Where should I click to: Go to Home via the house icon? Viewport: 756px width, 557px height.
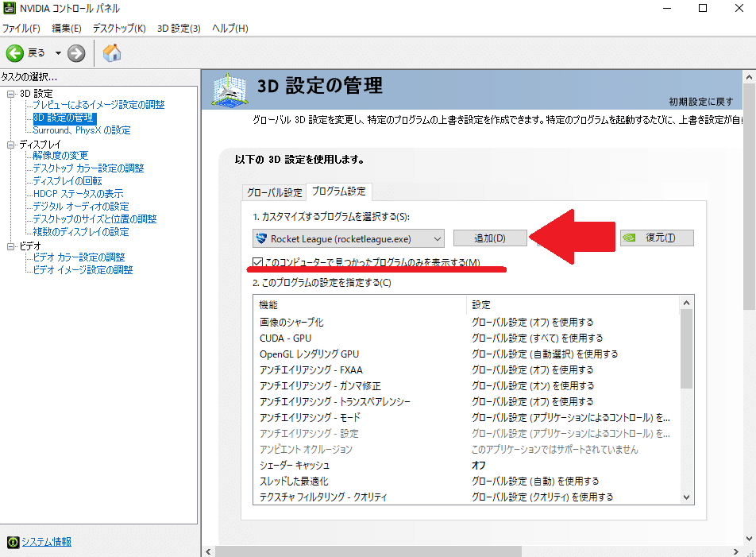(x=111, y=52)
